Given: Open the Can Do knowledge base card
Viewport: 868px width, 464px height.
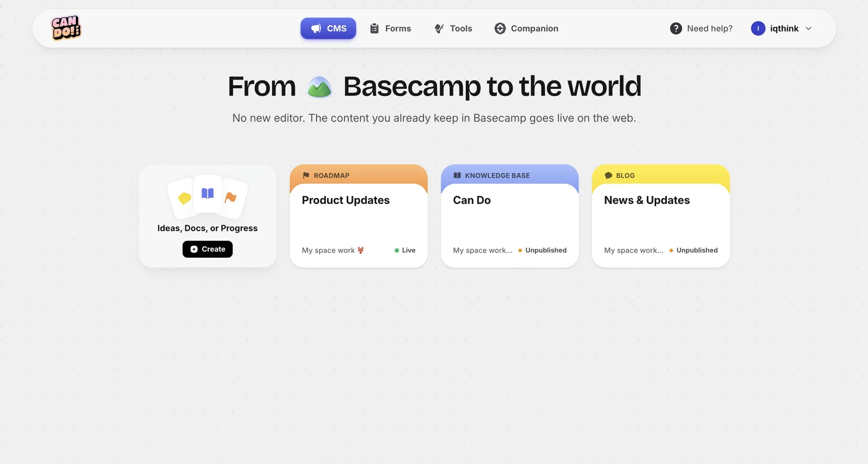Looking at the screenshot, I should [x=510, y=216].
